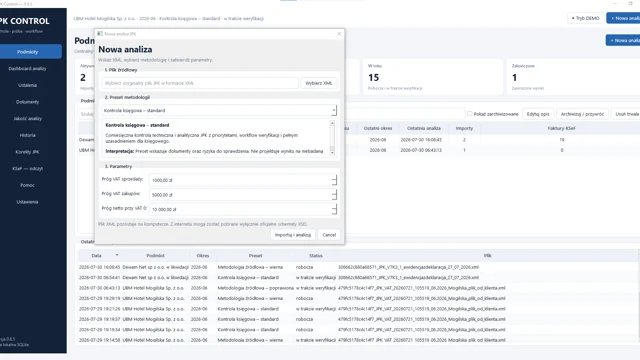Open Dashboard analizy in sidebar

click(x=28, y=69)
